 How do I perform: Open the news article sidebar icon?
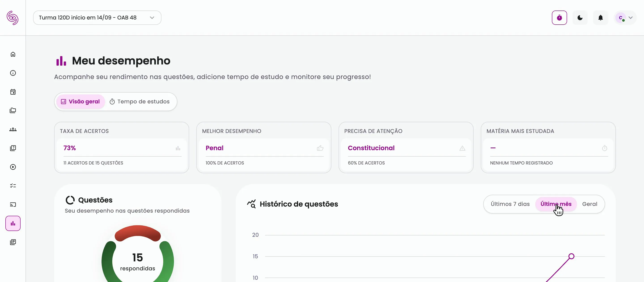coord(13,242)
